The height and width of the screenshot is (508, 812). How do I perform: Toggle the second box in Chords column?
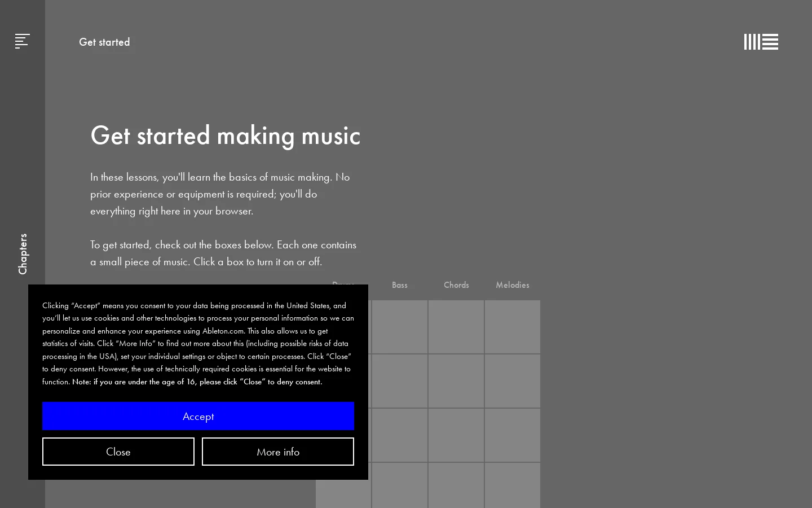[x=456, y=381]
